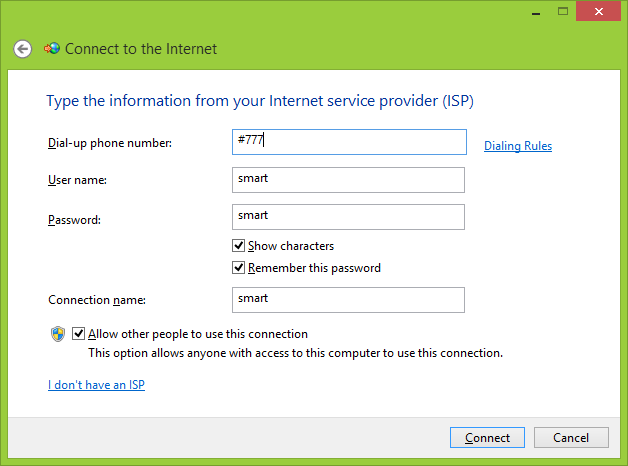Click the UAC shield icon
Image resolution: width=628 pixels, height=466 pixels.
pyautogui.click(x=58, y=334)
